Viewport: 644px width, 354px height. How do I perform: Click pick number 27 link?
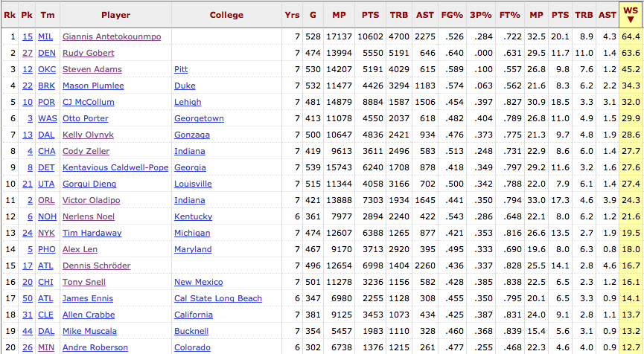click(28, 53)
